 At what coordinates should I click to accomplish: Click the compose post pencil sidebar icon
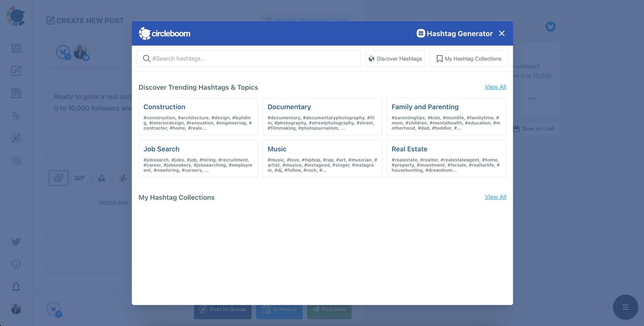[16, 71]
